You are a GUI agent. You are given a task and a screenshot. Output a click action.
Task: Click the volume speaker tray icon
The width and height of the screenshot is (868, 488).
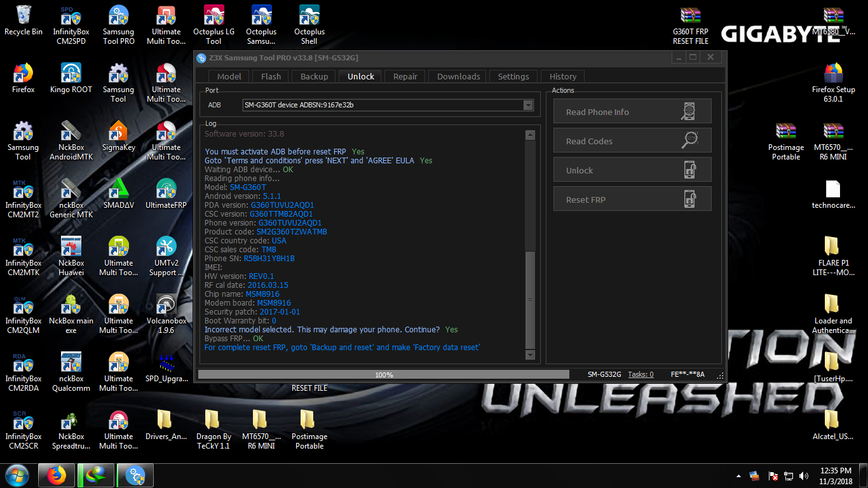click(804, 475)
